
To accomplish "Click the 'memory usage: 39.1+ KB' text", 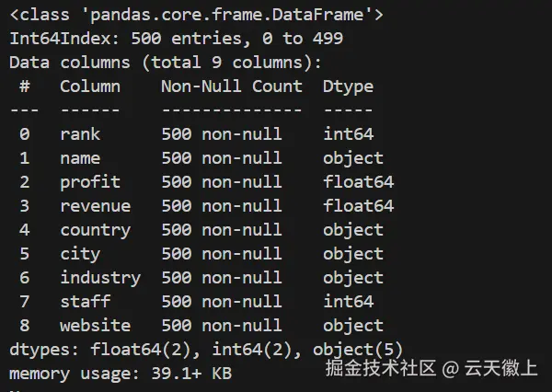I will point(120,374).
